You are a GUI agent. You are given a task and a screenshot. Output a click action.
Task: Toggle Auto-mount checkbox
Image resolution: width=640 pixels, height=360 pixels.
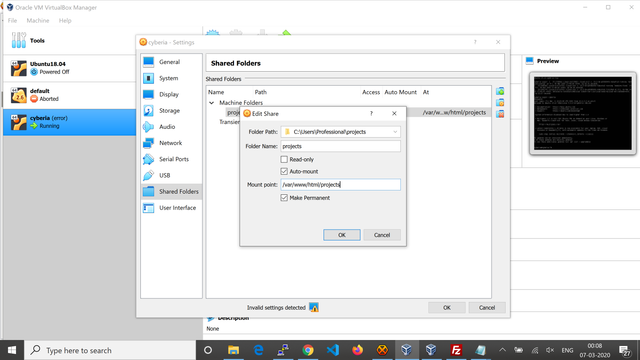(x=284, y=171)
